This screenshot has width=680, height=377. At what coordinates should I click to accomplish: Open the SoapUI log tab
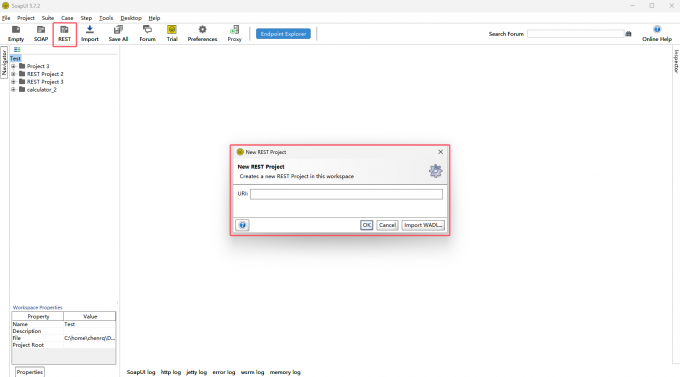[141, 372]
